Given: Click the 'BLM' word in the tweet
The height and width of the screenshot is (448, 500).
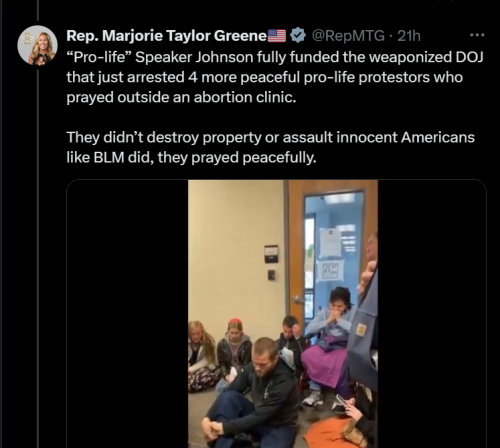Looking at the screenshot, I should [109, 158].
